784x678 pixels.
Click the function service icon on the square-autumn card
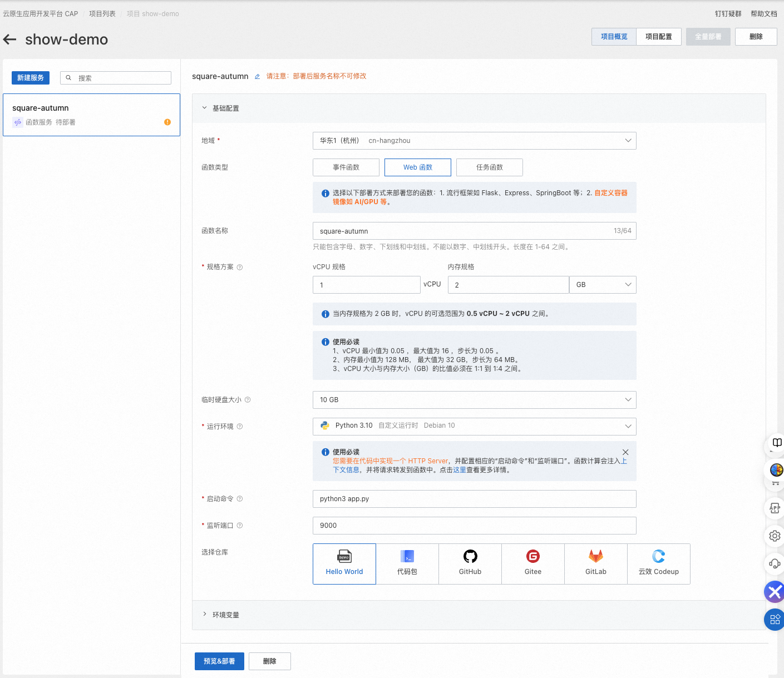click(18, 122)
